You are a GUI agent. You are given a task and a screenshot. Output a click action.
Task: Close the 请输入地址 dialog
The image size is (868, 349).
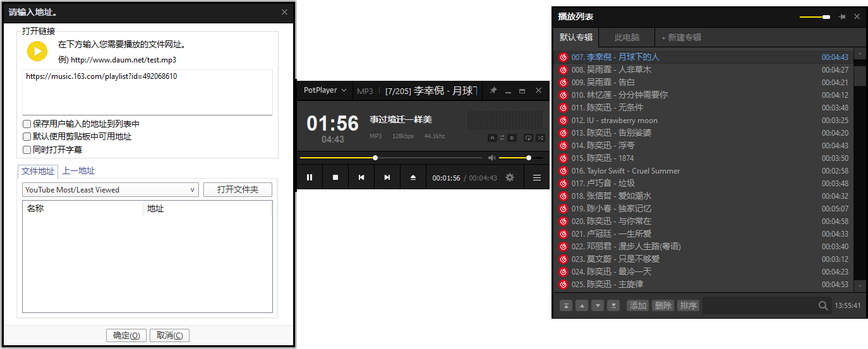284,12
